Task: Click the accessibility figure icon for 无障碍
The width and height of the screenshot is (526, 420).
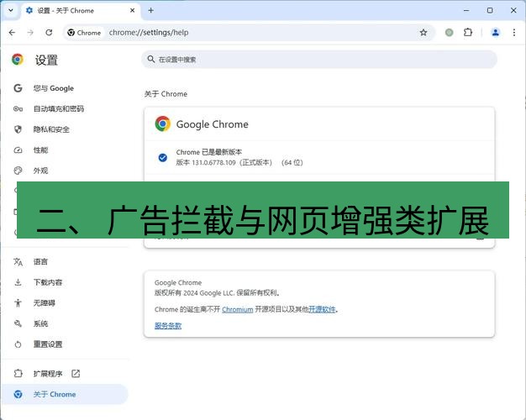Action: [18, 303]
